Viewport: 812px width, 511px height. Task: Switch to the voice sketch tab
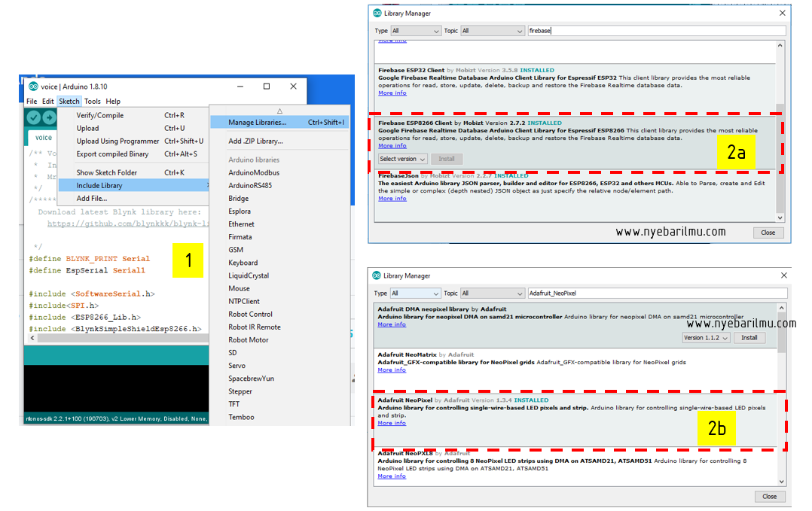pyautogui.click(x=43, y=138)
